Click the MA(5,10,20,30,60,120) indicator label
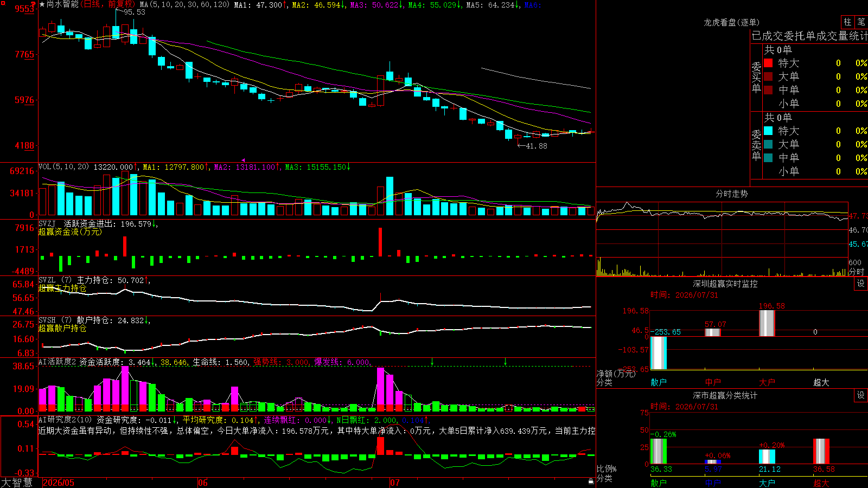This screenshot has width=868, height=488. click(x=185, y=4)
